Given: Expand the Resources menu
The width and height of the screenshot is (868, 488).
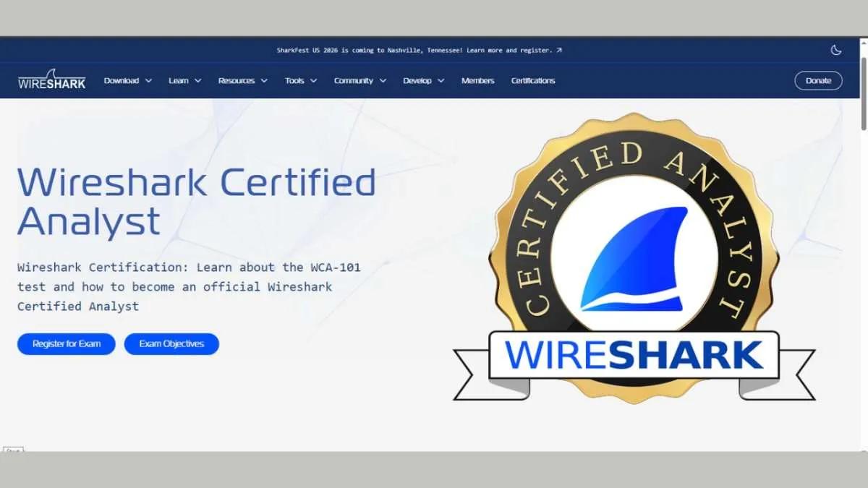Looking at the screenshot, I should pos(243,81).
